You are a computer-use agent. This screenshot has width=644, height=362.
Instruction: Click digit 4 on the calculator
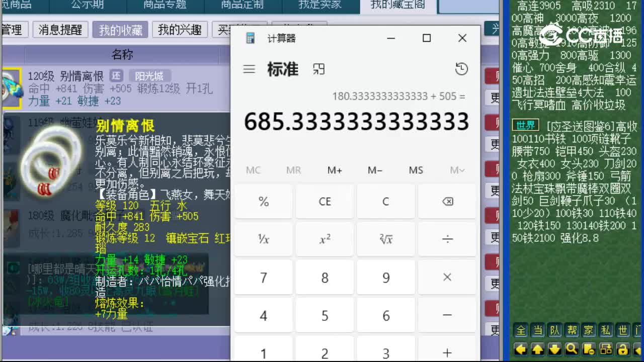[x=263, y=316]
